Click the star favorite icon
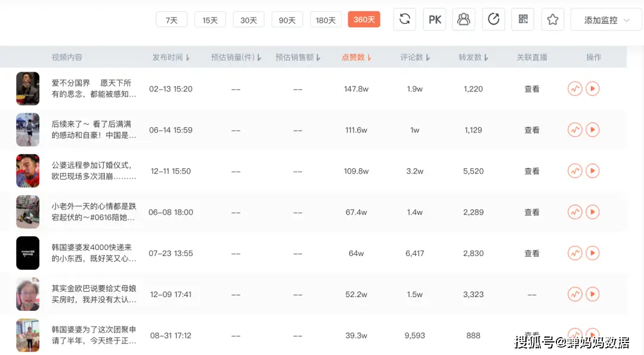 (552, 19)
